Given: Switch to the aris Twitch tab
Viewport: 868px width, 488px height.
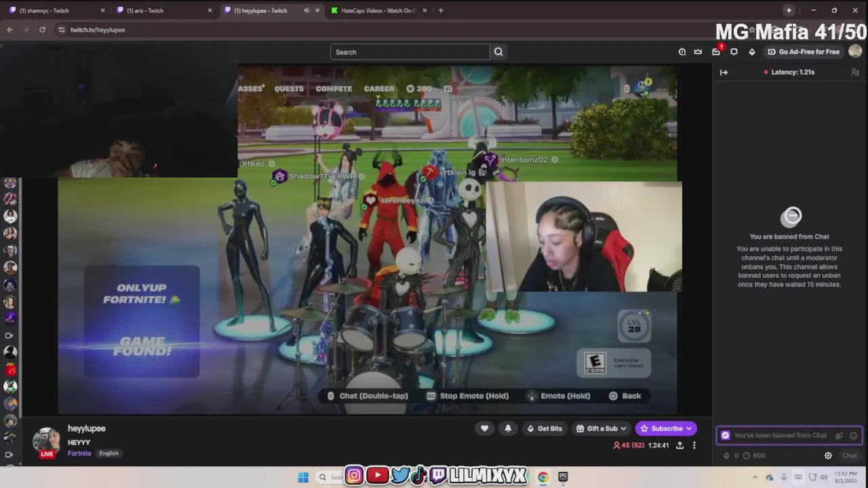Looking at the screenshot, I should pyautogui.click(x=163, y=10).
